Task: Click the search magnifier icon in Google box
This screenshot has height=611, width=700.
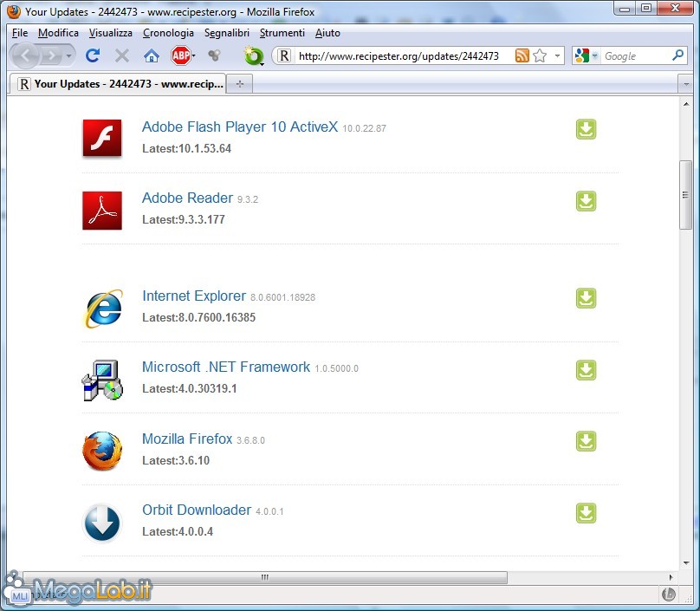Action: click(x=677, y=55)
